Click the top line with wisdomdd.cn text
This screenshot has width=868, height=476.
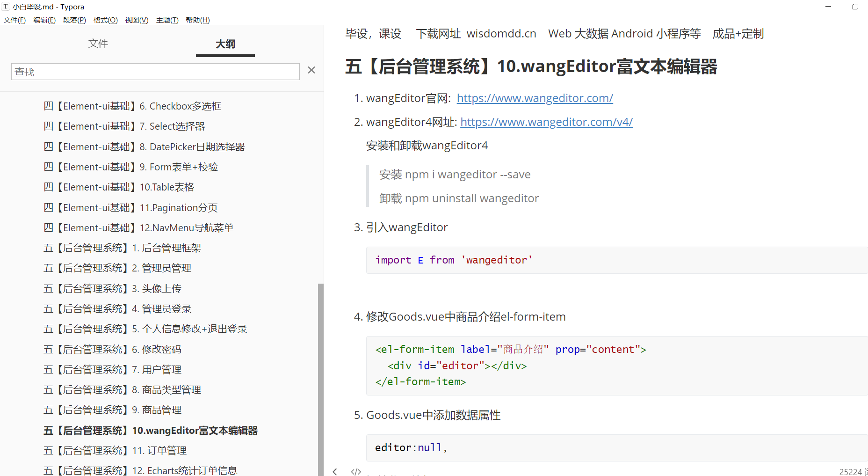pyautogui.click(x=555, y=34)
